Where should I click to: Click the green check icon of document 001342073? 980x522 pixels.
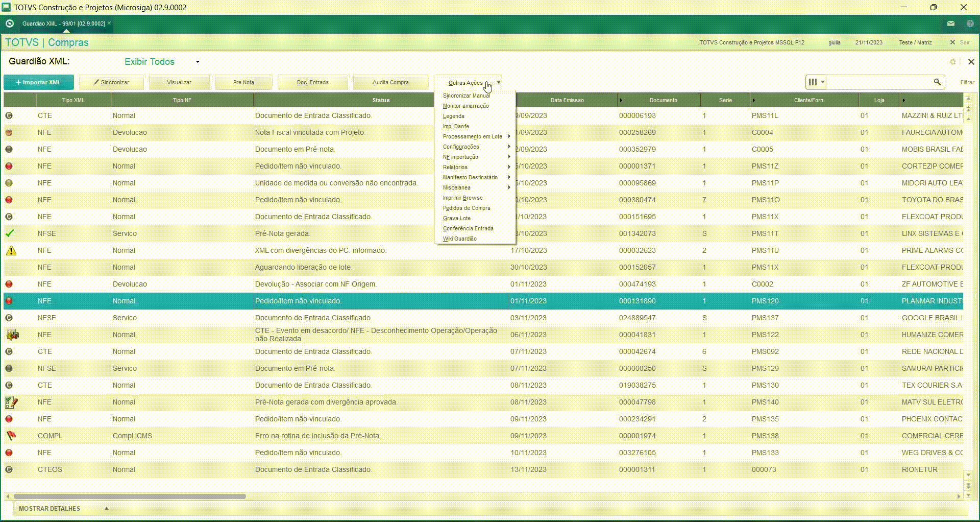[x=9, y=233]
